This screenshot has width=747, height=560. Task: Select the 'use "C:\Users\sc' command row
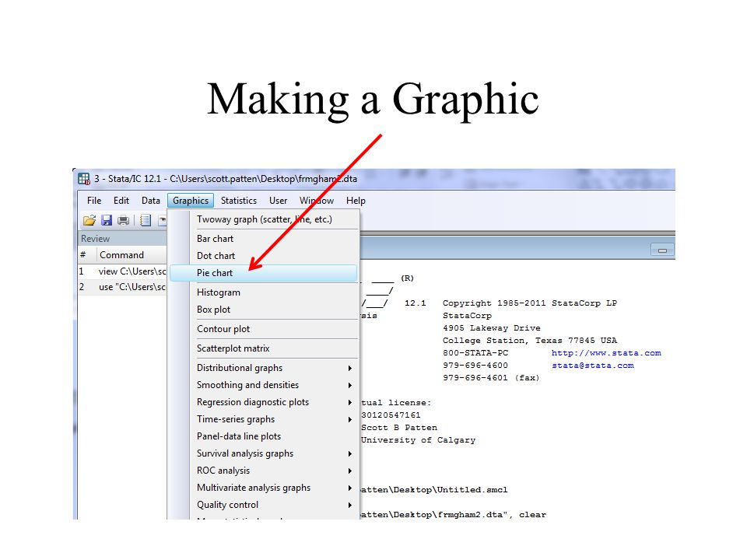122,287
